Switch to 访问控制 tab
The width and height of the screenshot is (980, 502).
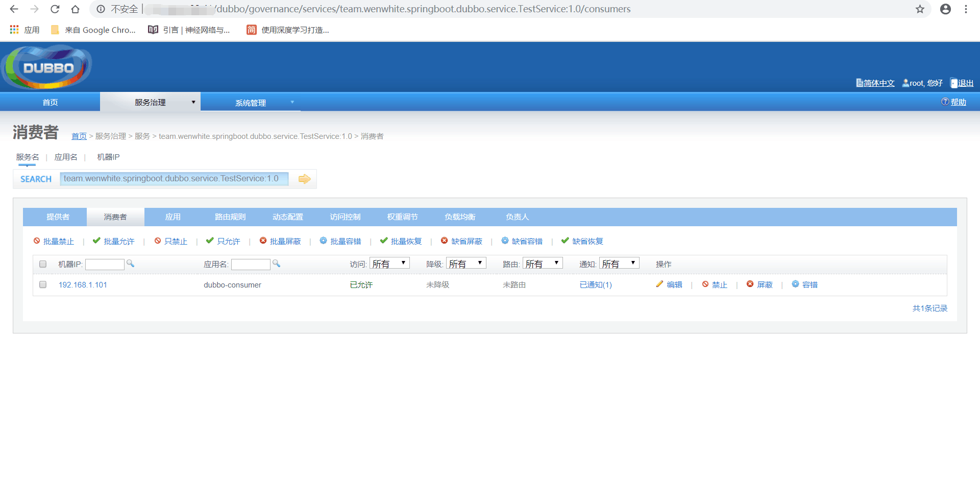click(x=345, y=217)
